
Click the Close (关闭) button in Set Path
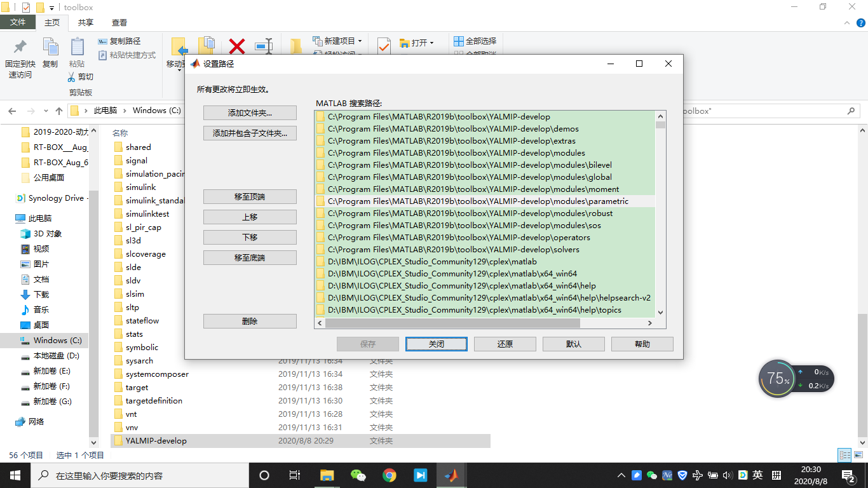[x=437, y=344]
